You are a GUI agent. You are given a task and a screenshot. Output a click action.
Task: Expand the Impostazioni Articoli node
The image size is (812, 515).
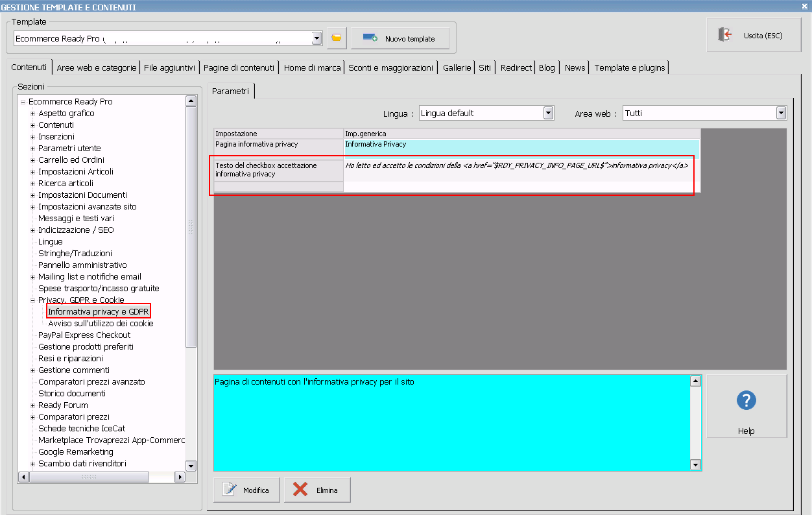(x=32, y=172)
